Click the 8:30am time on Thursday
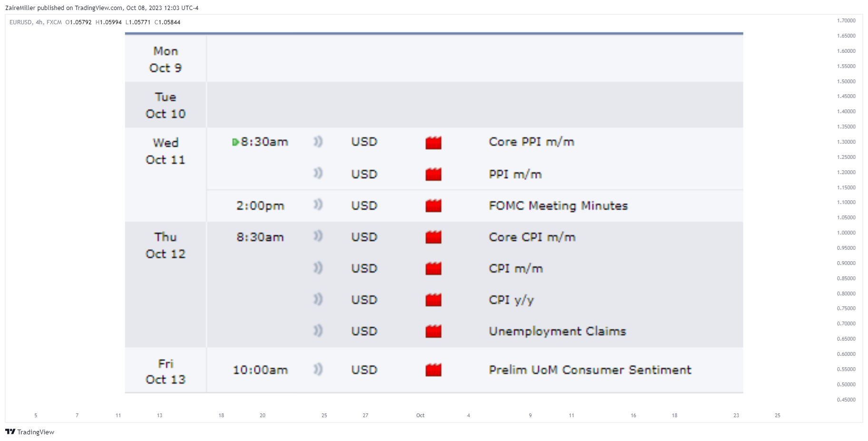The image size is (868, 441). pyautogui.click(x=260, y=237)
